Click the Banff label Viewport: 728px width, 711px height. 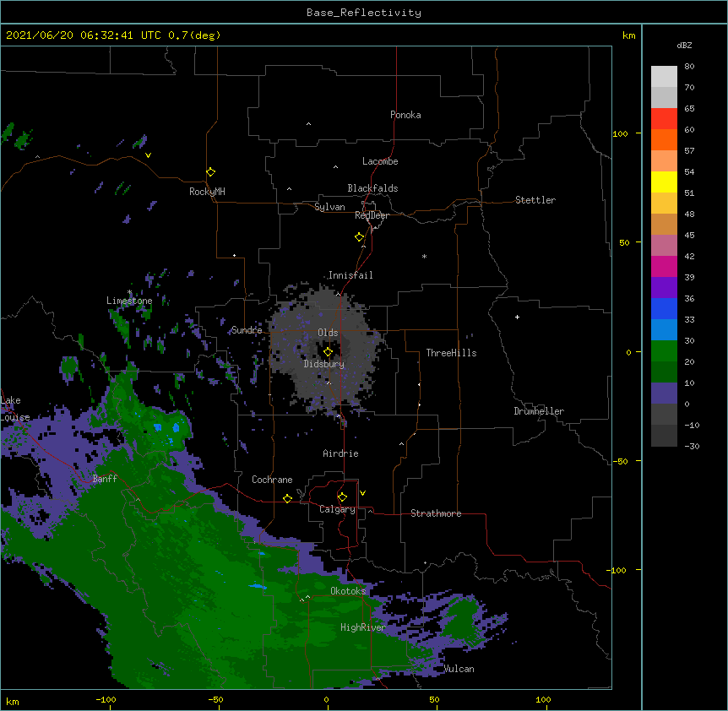click(x=105, y=479)
